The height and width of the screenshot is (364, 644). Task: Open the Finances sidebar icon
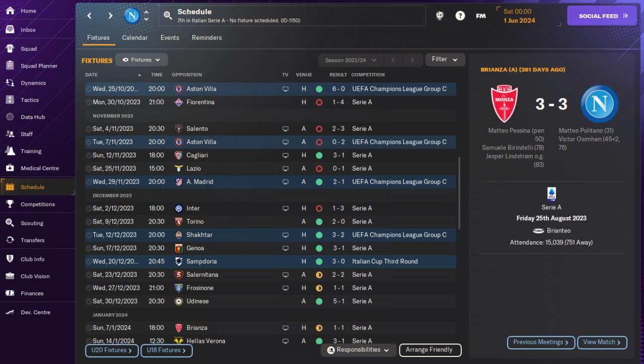pos(10,293)
